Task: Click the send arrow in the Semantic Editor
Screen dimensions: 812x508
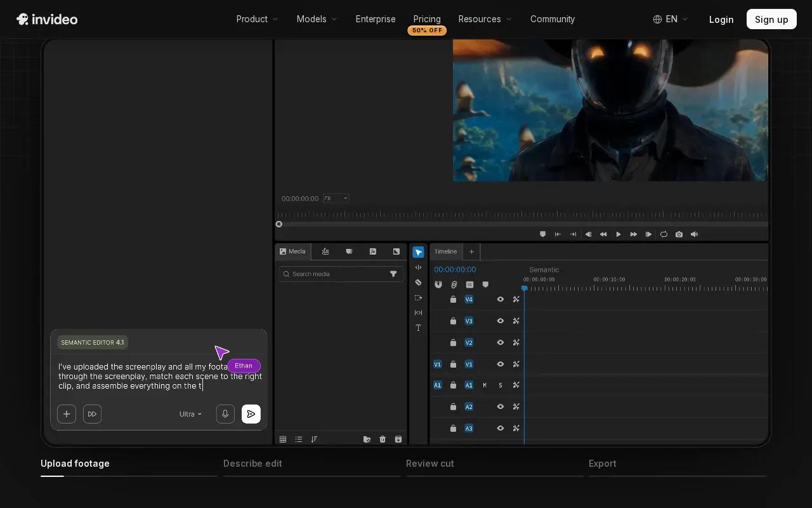Action: pyautogui.click(x=251, y=414)
